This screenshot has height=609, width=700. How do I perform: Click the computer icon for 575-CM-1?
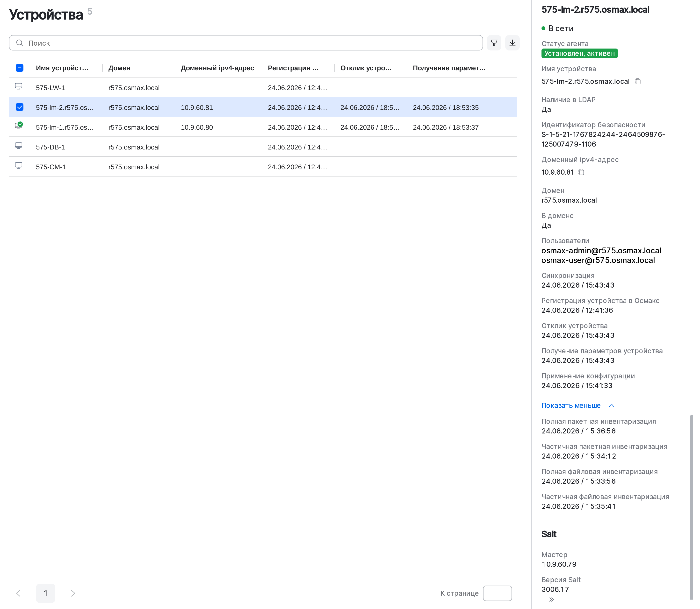coord(19,165)
